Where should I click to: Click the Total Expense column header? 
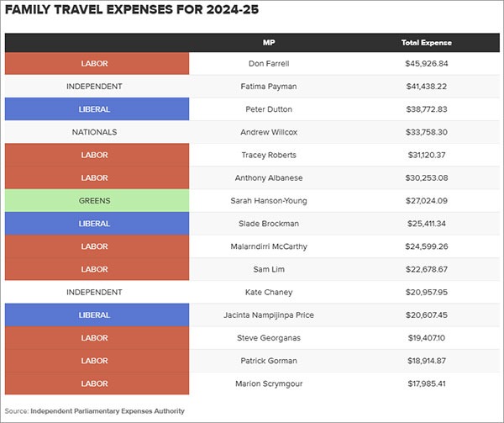coord(426,42)
